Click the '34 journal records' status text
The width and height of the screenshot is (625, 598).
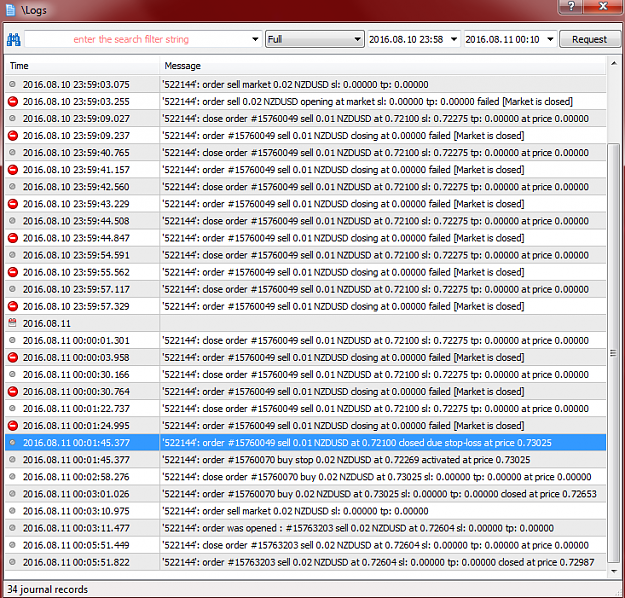[x=47, y=589]
